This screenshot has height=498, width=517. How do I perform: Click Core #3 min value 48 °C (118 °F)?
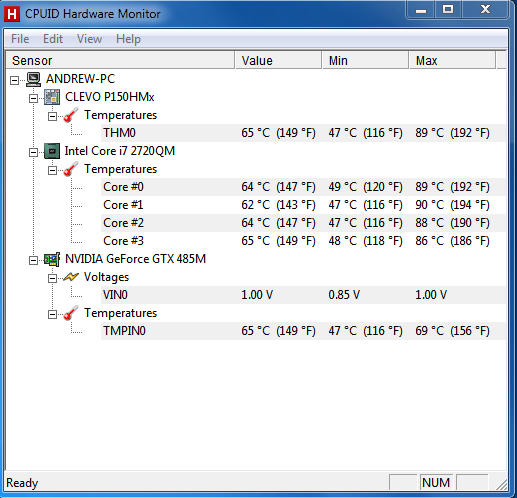365,241
